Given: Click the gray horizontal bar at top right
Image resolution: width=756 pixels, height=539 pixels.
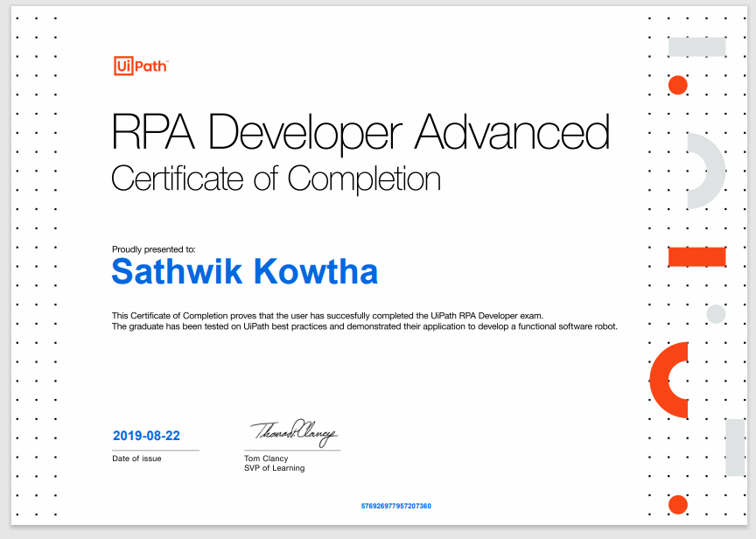Looking at the screenshot, I should tap(696, 47).
